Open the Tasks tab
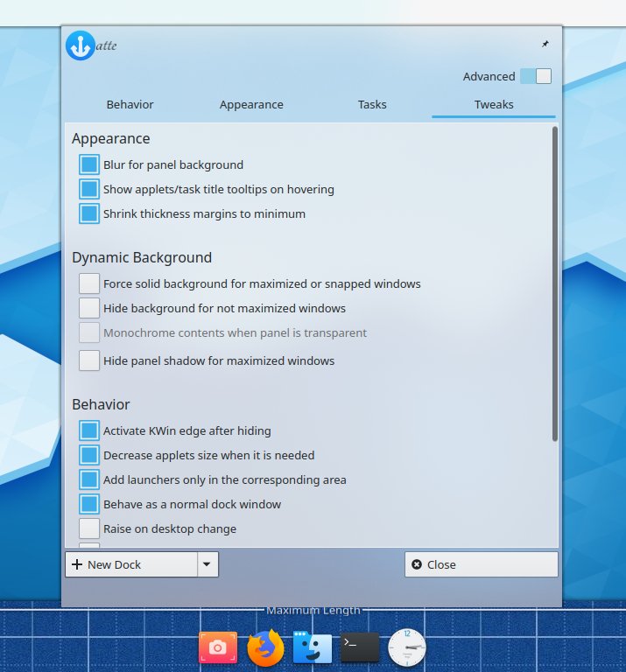The height and width of the screenshot is (672, 626). pos(372,105)
